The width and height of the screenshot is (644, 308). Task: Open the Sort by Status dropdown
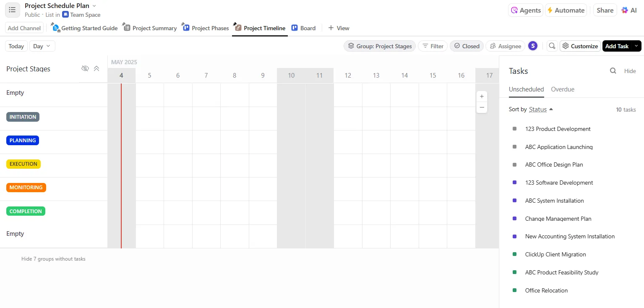coord(541,110)
